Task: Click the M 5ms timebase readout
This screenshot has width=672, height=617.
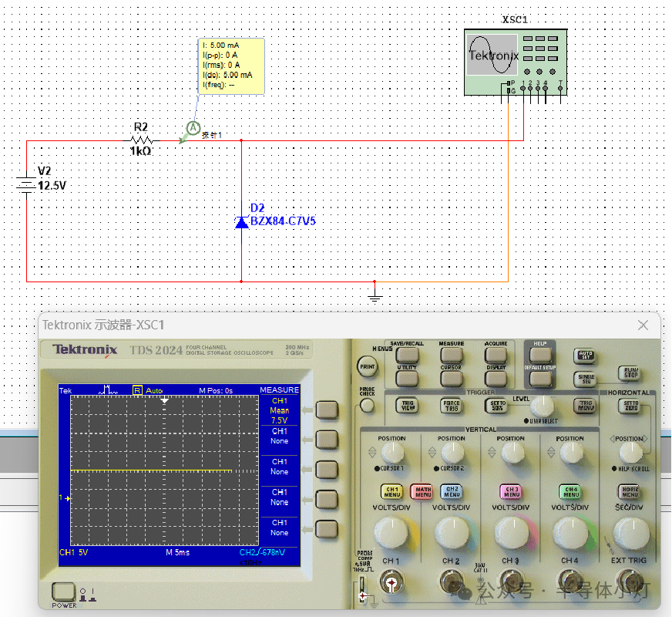Action: [177, 552]
